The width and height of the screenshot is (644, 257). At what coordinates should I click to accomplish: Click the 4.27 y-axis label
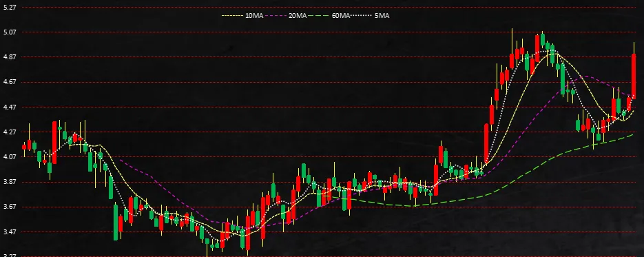[x=10, y=132]
